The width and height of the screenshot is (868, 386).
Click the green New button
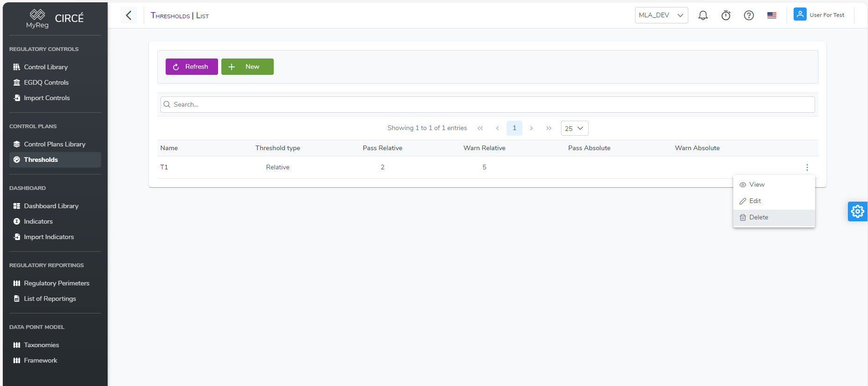pyautogui.click(x=247, y=67)
